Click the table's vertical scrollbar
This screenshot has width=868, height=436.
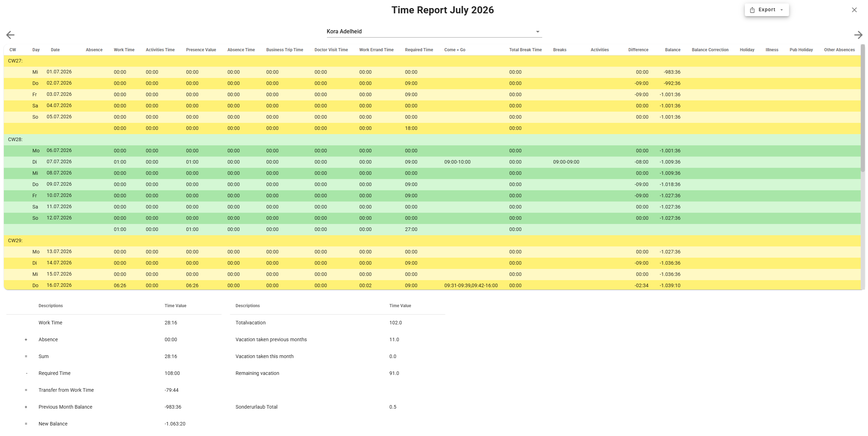pos(863,109)
